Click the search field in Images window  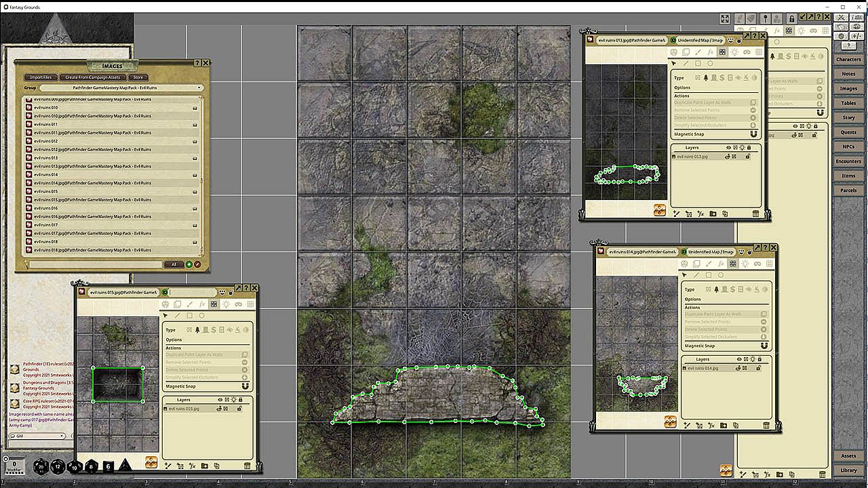pyautogui.click(x=95, y=264)
